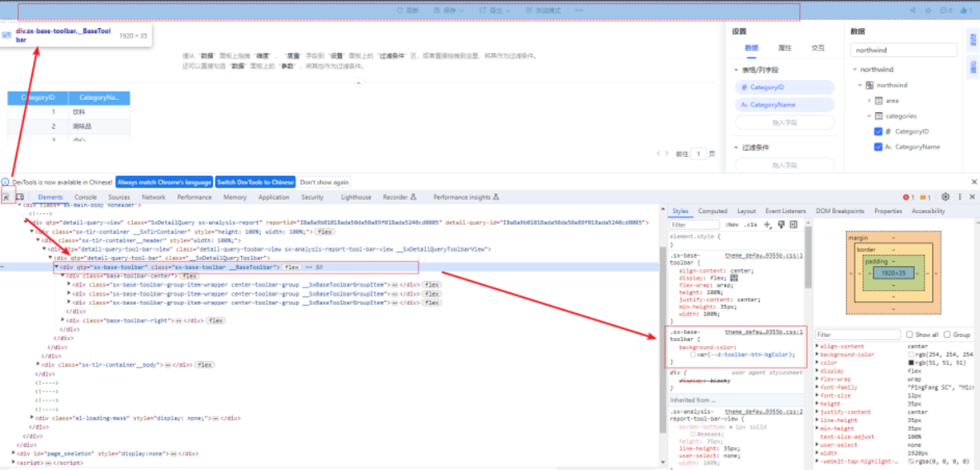980x470 pixels.
Task: Open DevTools settings gear
Action: [x=945, y=197]
